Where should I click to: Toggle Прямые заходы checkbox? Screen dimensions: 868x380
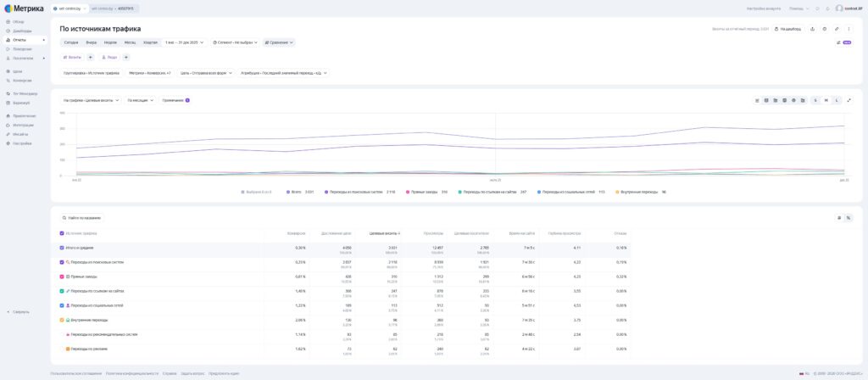[x=62, y=277]
